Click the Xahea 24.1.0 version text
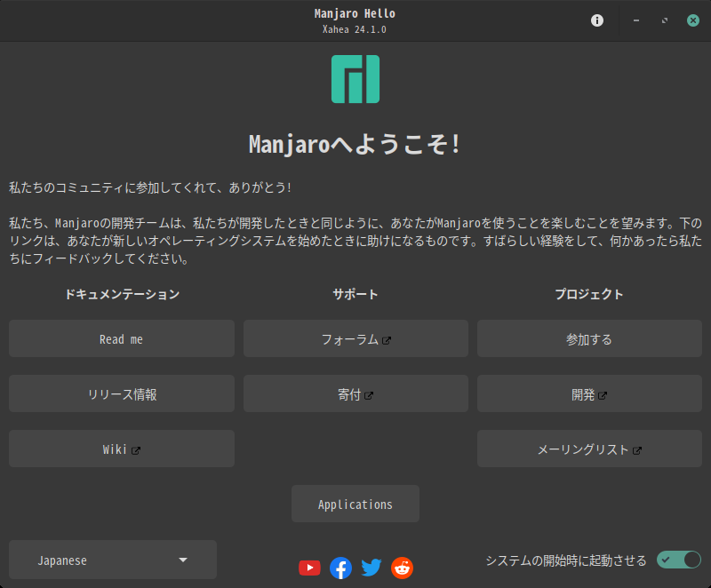Viewport: 711px width, 588px height. tap(355, 29)
